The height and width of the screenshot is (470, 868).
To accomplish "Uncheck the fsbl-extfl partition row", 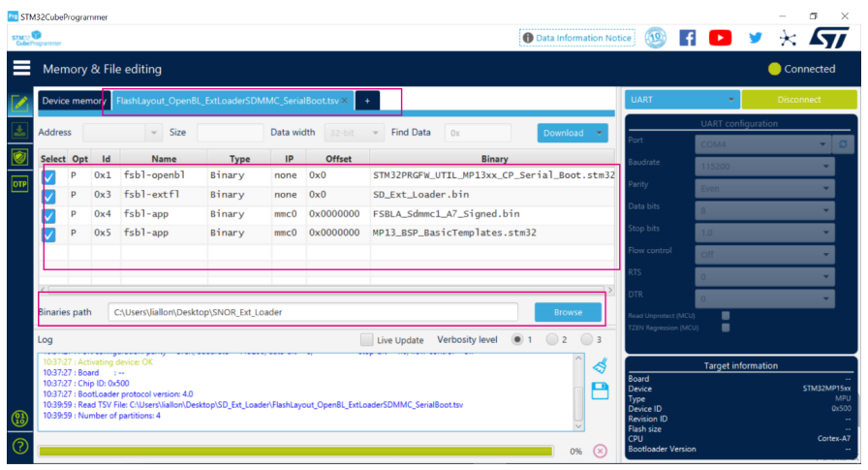I will pyautogui.click(x=48, y=196).
